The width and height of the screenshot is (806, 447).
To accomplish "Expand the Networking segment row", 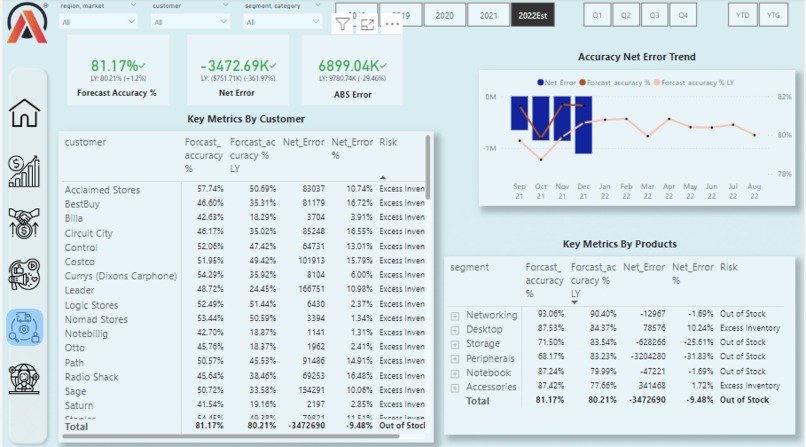I will (455, 316).
